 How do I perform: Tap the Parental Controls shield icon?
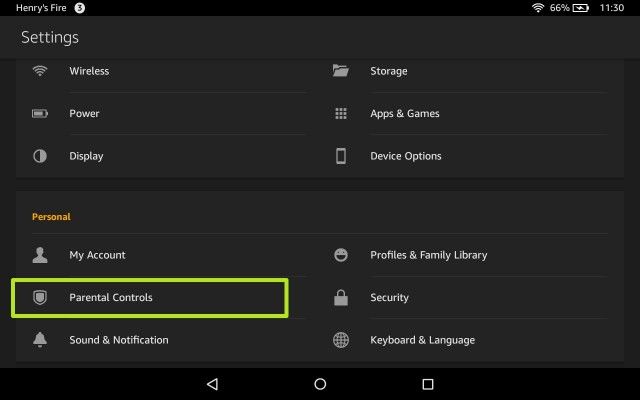pos(40,298)
